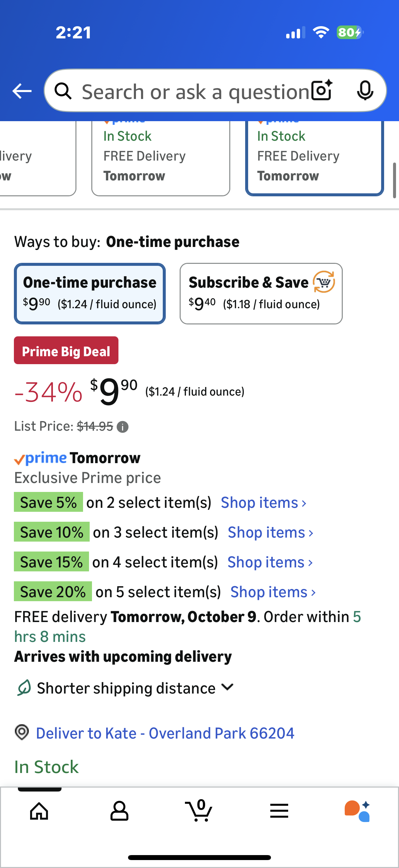Select the Subscribe & Save option
The height and width of the screenshot is (868, 399).
[x=261, y=293]
